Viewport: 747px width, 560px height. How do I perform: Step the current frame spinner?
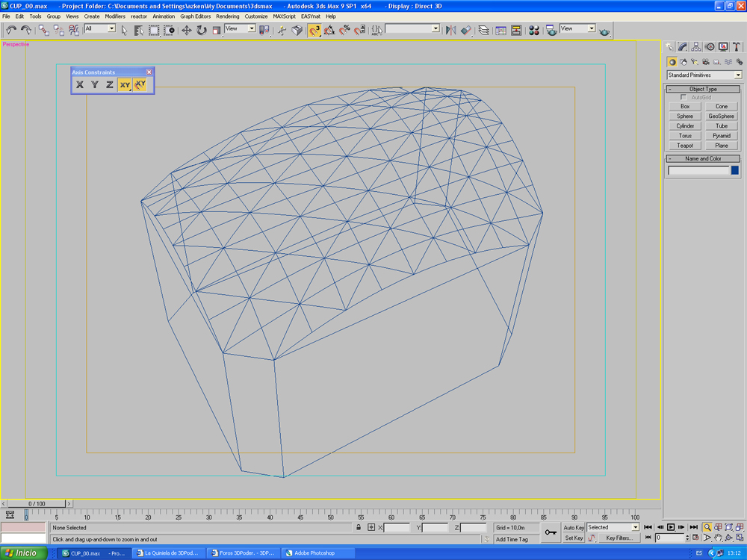pos(687,538)
